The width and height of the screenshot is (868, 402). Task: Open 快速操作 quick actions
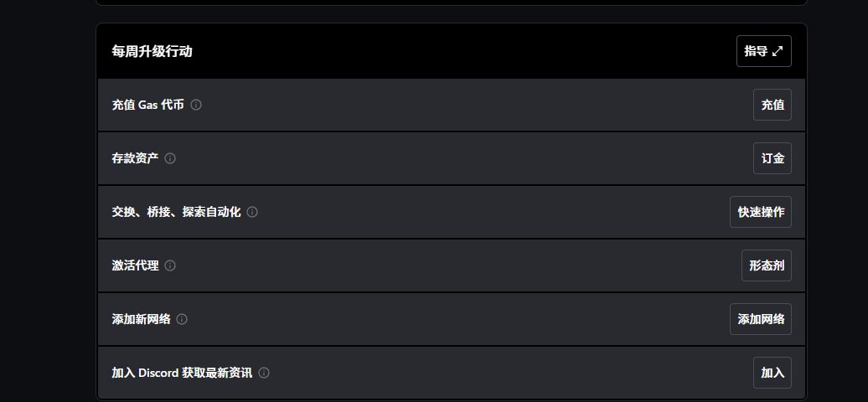(x=761, y=212)
